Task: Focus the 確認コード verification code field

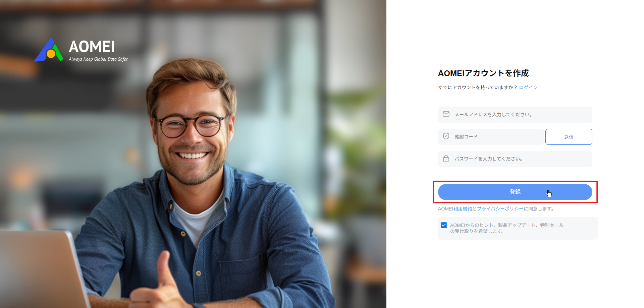Action: pos(491,137)
